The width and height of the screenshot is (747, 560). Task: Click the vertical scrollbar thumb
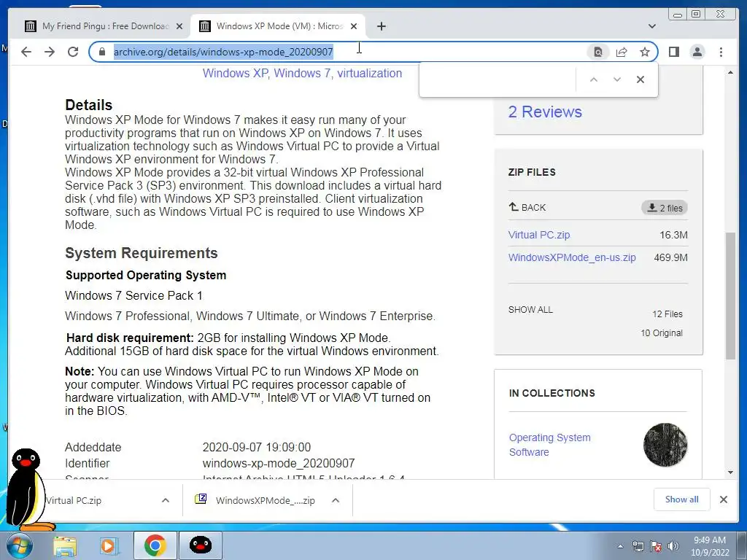(x=730, y=296)
